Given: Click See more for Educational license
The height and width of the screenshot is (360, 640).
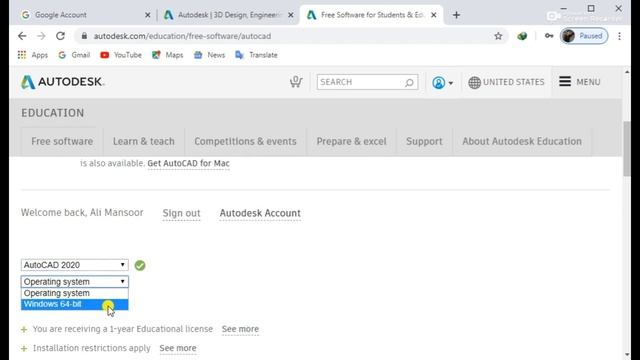Looking at the screenshot, I should tap(240, 329).
